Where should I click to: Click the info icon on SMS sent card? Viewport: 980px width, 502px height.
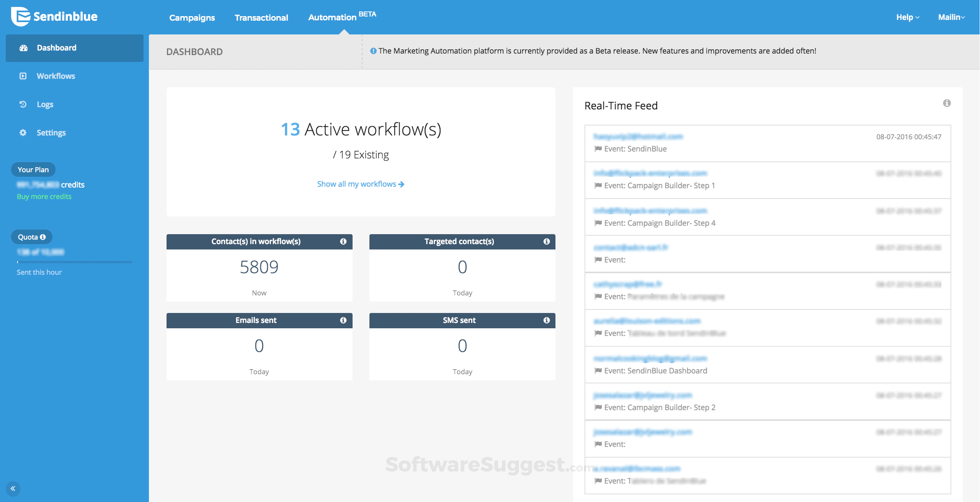[547, 320]
